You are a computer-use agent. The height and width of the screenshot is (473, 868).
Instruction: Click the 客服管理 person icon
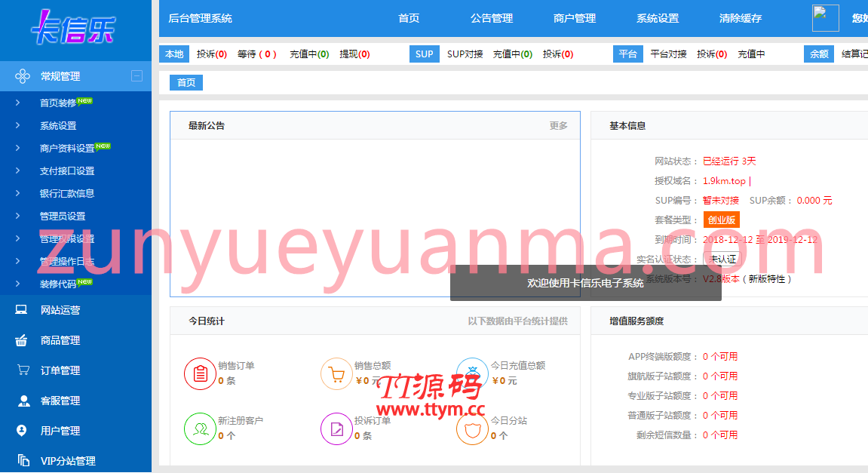(x=24, y=401)
